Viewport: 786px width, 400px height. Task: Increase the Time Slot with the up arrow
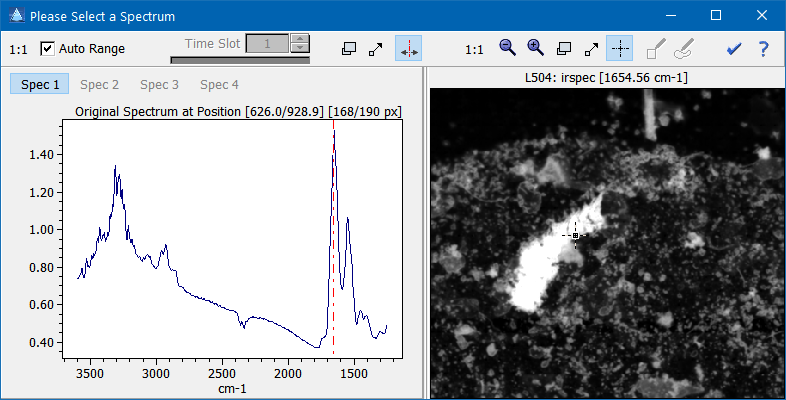[300, 39]
